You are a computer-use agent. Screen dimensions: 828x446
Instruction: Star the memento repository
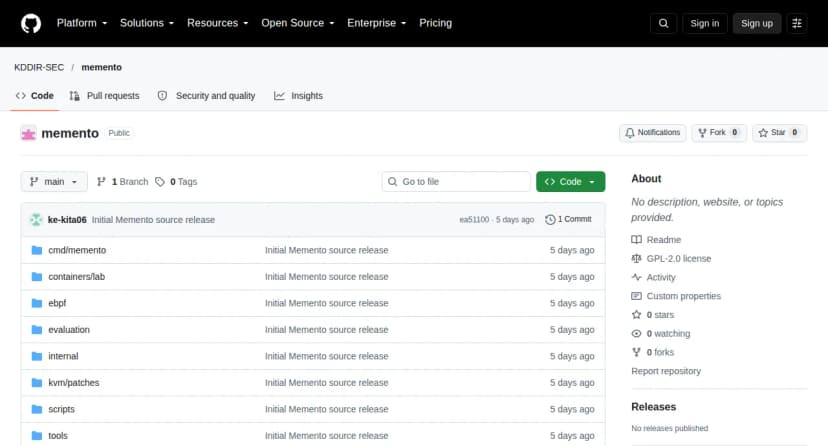[779, 133]
